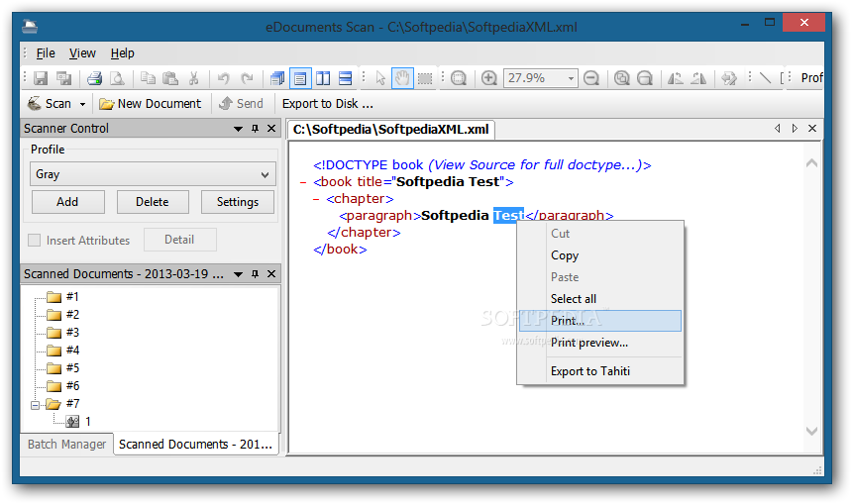Collapse the book element minus sign

(303, 182)
